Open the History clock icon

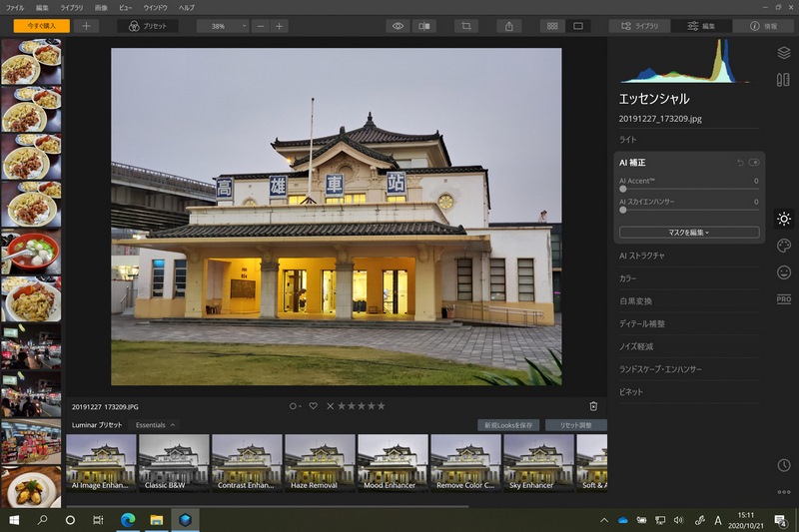pyautogui.click(x=784, y=465)
